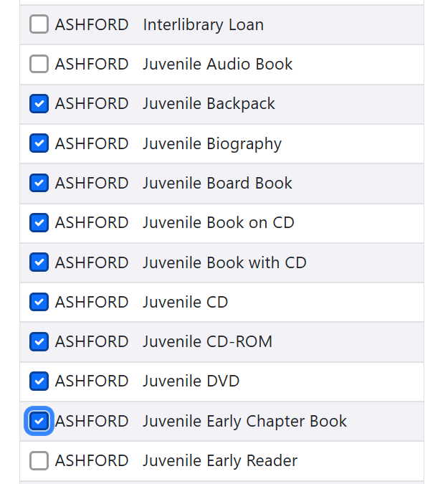Uncheck the Juvenile DVD checkbox

coord(39,381)
